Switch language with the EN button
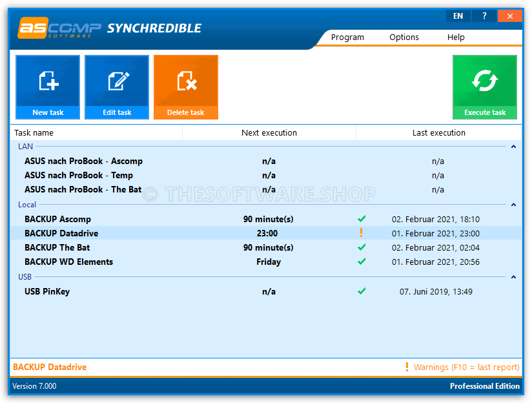The height and width of the screenshot is (403, 532). coord(458,16)
